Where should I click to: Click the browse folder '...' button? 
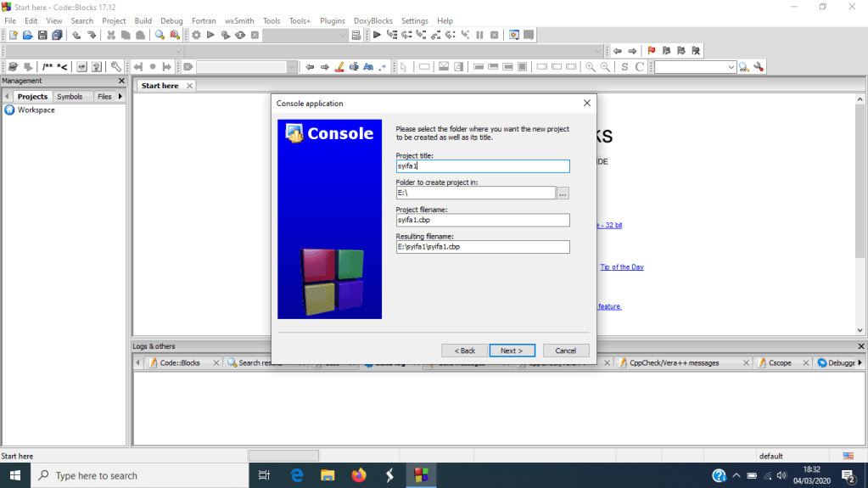(563, 194)
